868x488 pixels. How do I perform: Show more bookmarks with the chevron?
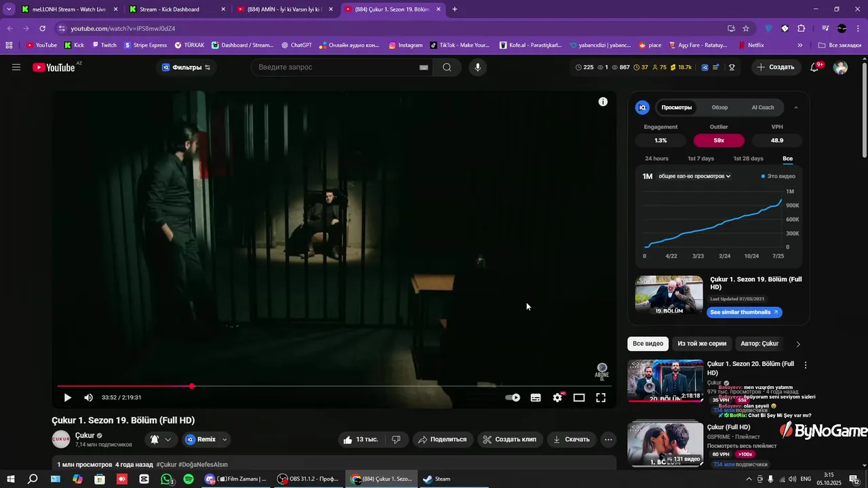pyautogui.click(x=800, y=45)
